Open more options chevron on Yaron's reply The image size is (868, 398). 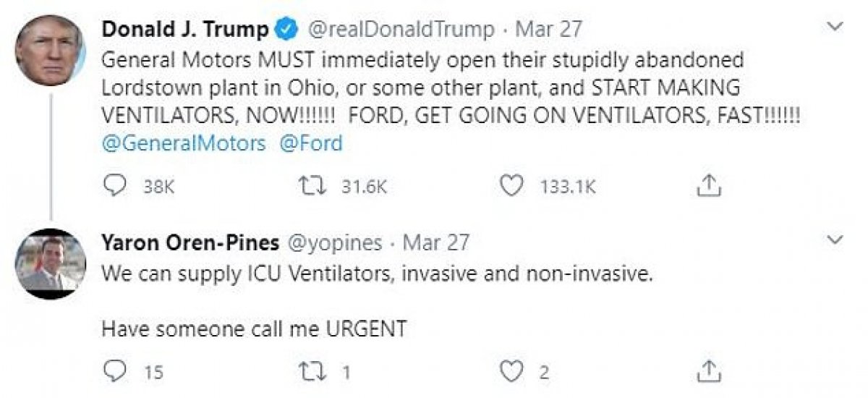pyautogui.click(x=835, y=240)
